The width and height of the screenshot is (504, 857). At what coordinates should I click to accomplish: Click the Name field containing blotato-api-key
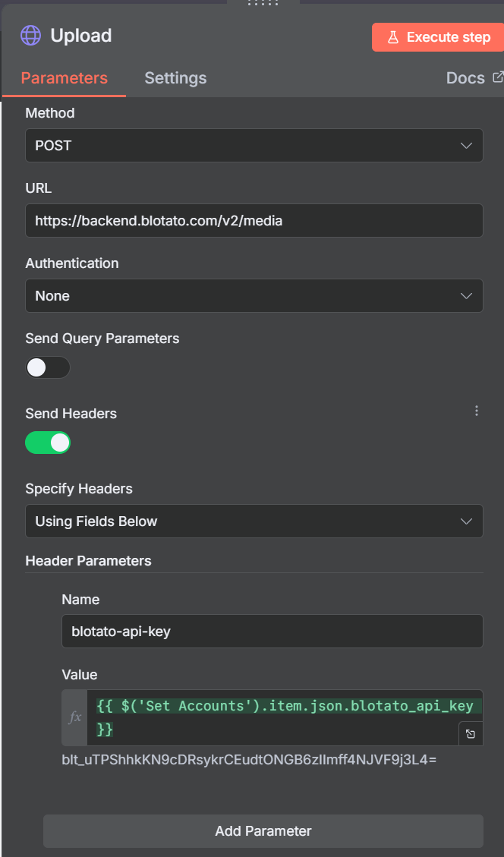(272, 632)
